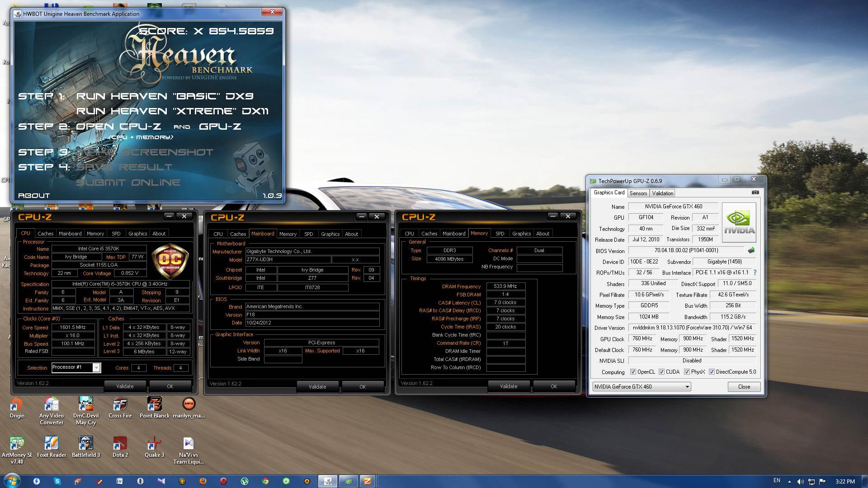Click the Intel Core i5 3570K name field
868x488 pixels.
[99, 249]
